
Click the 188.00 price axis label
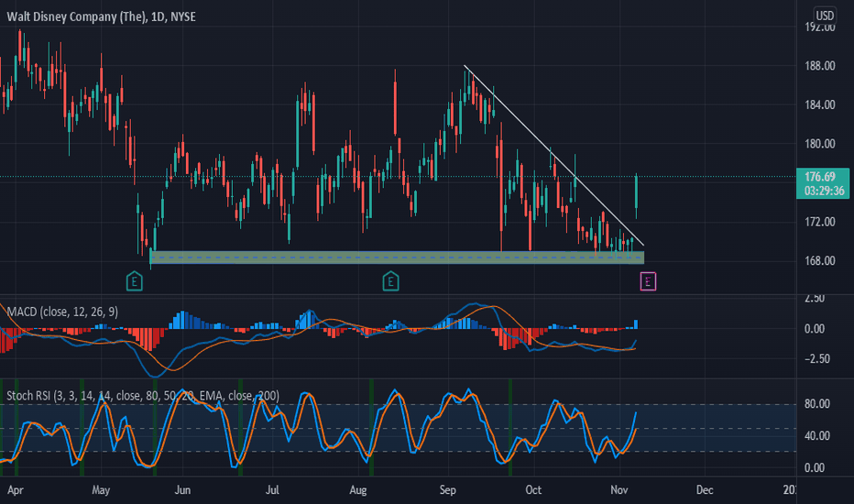(820, 66)
